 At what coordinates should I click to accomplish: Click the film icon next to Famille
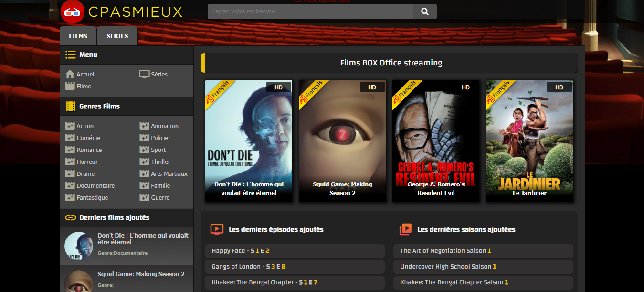(144, 185)
